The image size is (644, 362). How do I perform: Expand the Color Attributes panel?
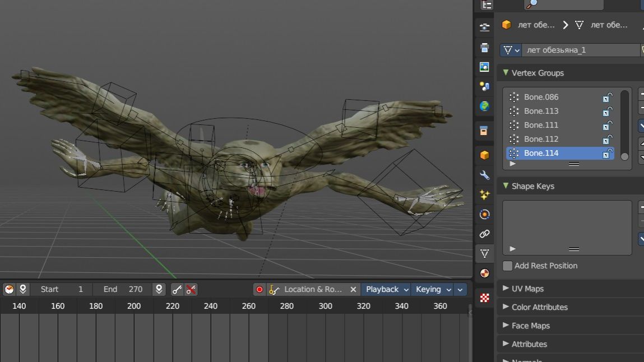tap(539, 307)
